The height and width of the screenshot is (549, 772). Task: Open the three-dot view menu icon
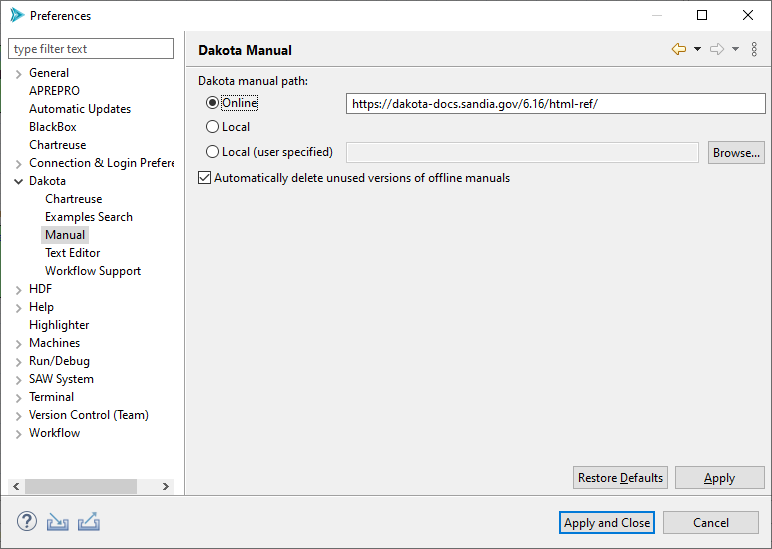pyautogui.click(x=754, y=49)
